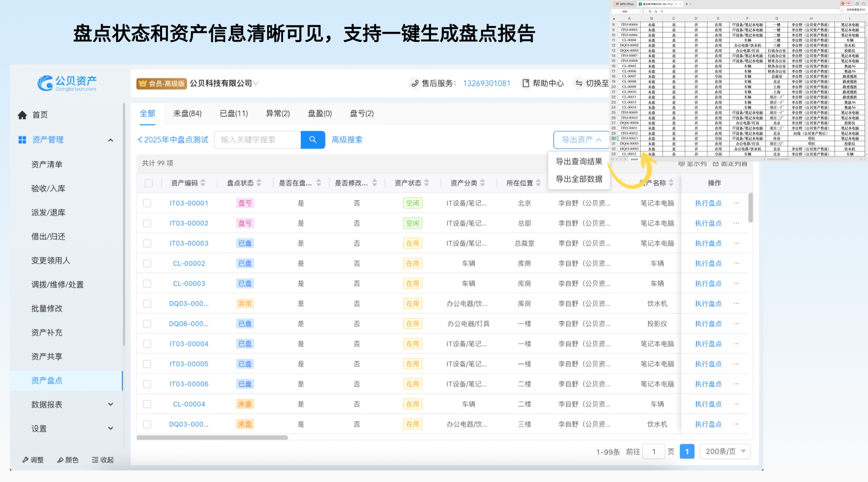The width and height of the screenshot is (868, 482).
Task: Open the 高级搜索 advanced search link
Action: coord(347,140)
